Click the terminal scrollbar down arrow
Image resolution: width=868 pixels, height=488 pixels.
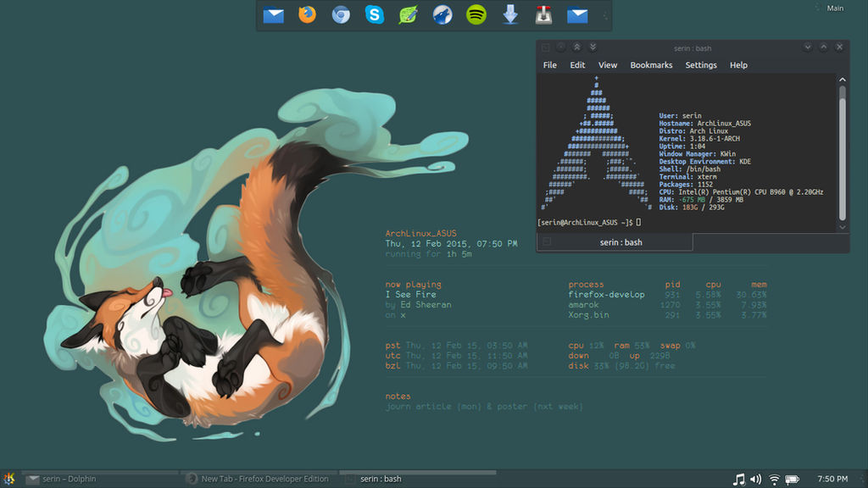[842, 227]
